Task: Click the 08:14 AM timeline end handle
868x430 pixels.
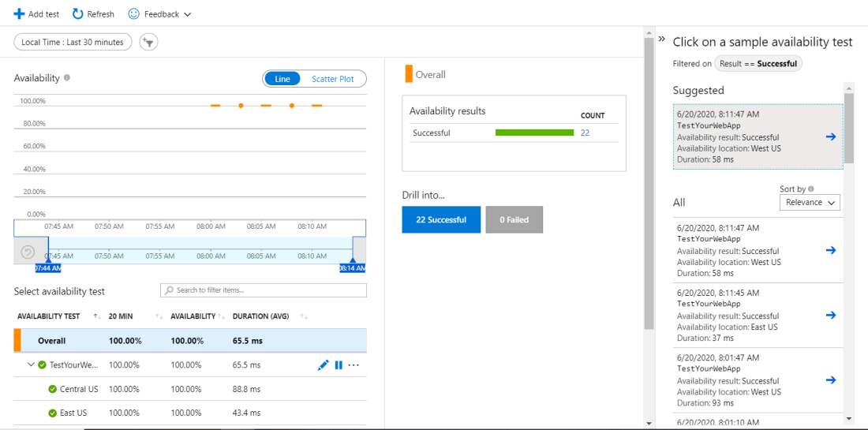Action: (x=352, y=268)
